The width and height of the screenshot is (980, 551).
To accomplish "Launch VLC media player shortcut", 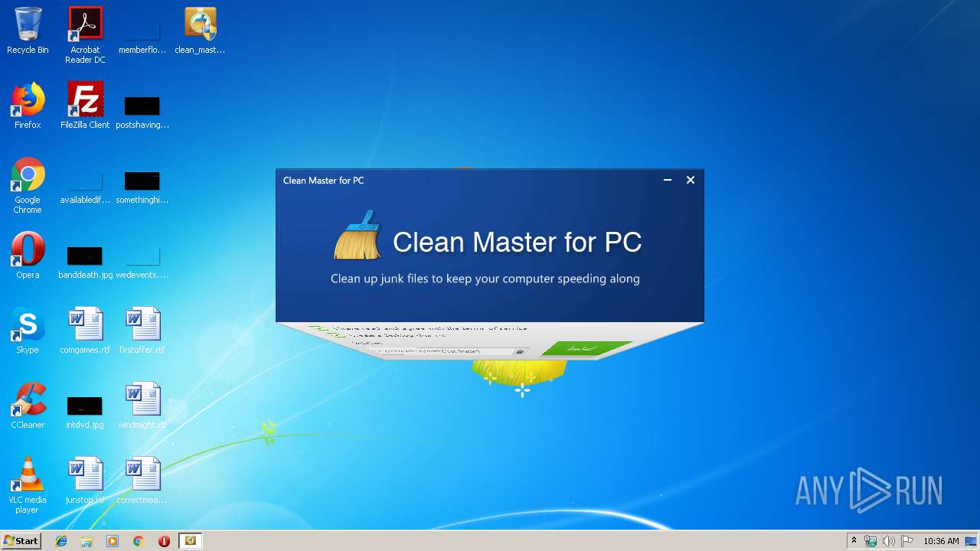I will pos(28,485).
